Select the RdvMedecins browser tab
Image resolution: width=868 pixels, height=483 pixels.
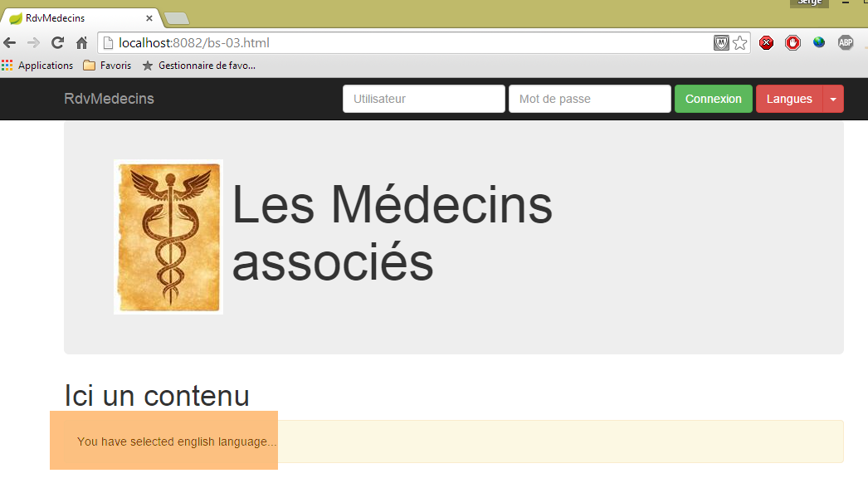point(80,18)
